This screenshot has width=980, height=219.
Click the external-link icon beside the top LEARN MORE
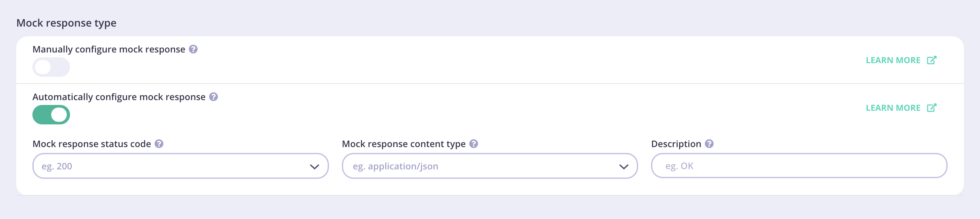tap(932, 60)
